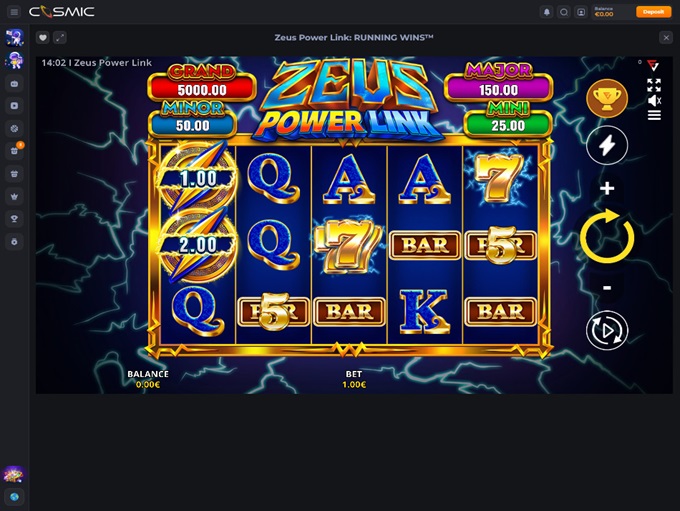Screen dimensions: 680x511
Task: Open the gold trophy tournaments button
Action: (607, 99)
